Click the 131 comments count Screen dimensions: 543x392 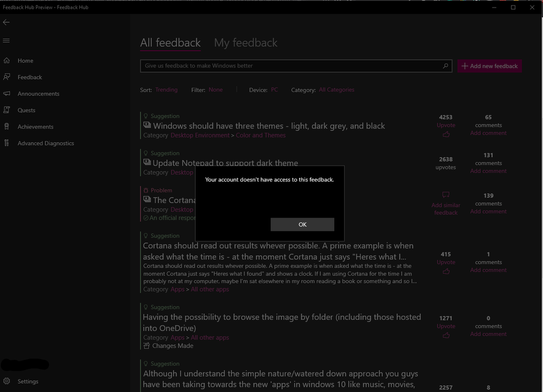tap(488, 155)
